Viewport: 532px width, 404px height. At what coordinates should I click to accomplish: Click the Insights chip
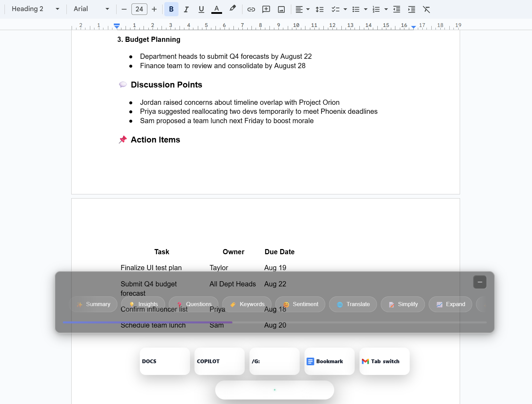(143, 304)
